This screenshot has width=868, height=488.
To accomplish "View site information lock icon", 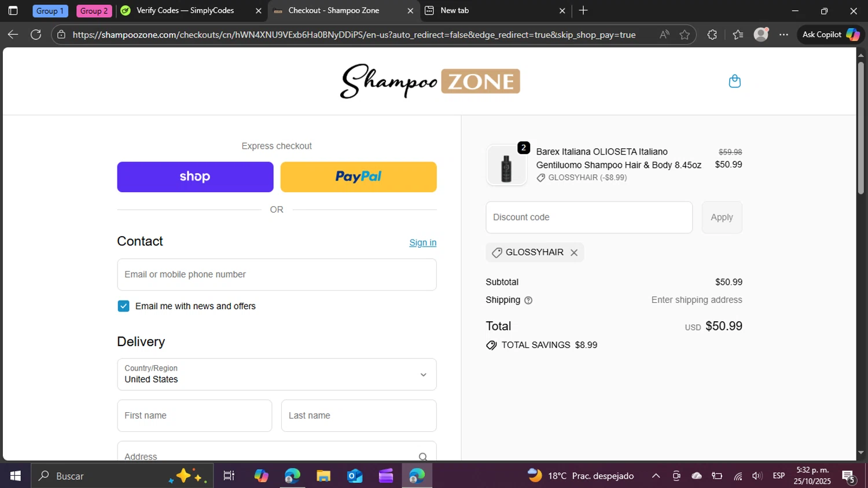I will [61, 35].
